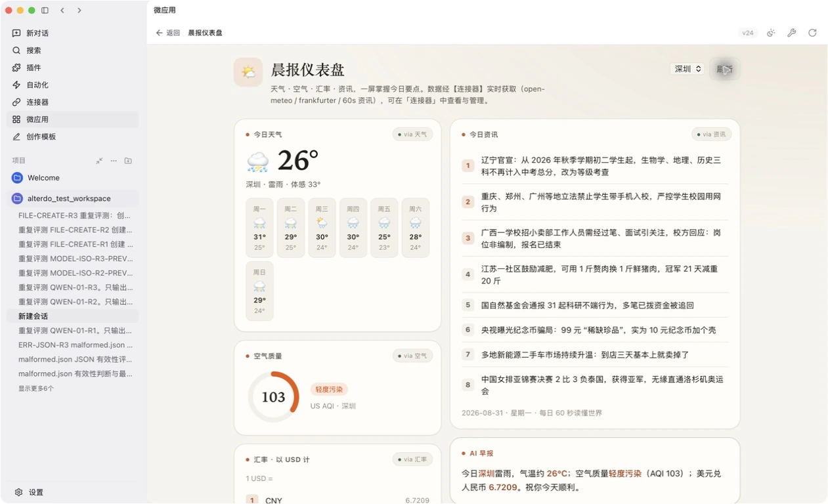
Task: Select the 周五 forecast card
Action: point(384,228)
